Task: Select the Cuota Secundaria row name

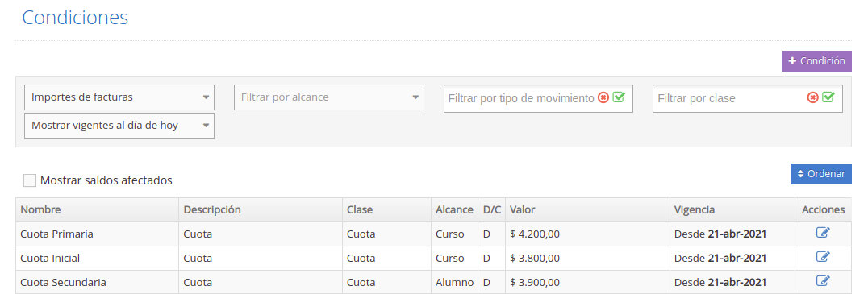Action: (x=63, y=283)
